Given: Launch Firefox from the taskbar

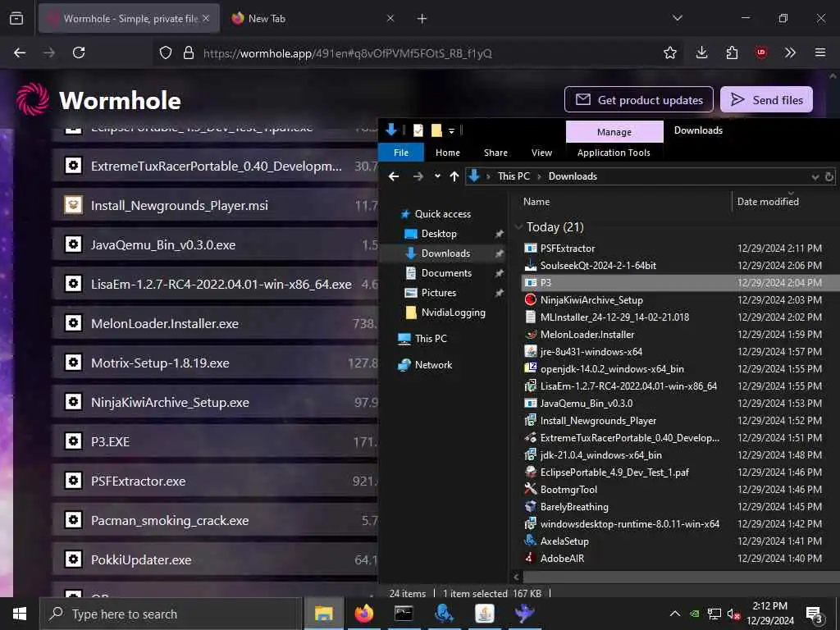Looking at the screenshot, I should click(x=364, y=614).
